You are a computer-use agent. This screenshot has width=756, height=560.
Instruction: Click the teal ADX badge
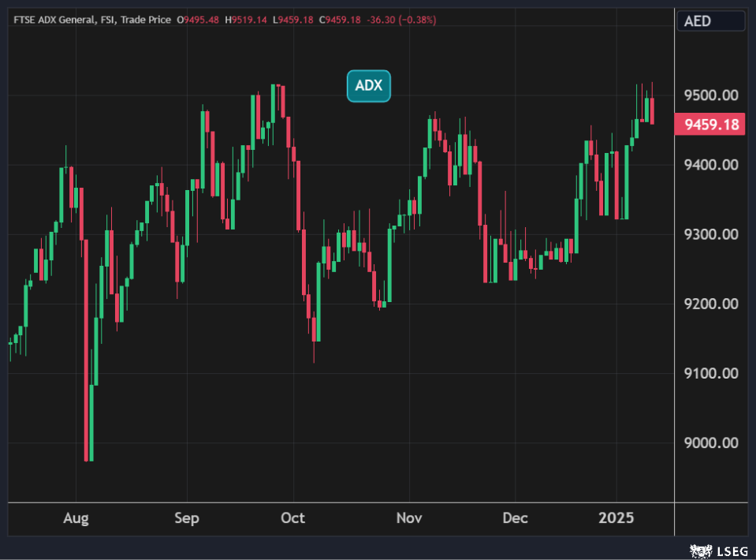click(368, 86)
